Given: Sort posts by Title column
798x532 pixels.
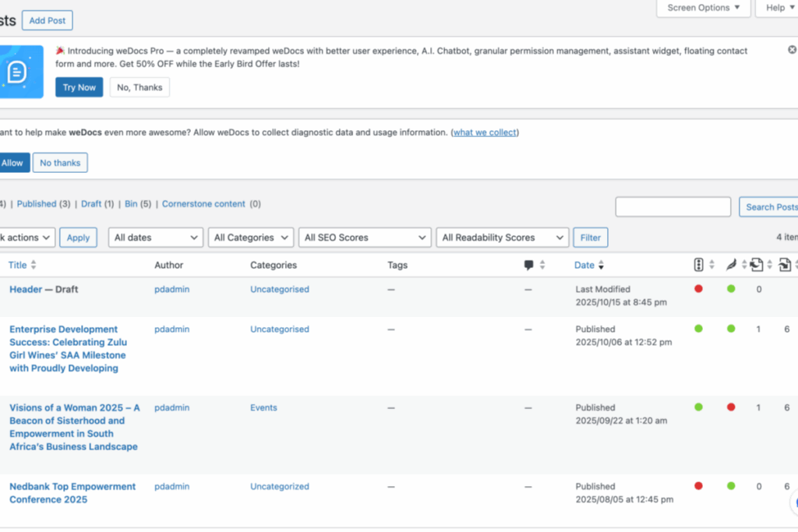Looking at the screenshot, I should coord(17,265).
